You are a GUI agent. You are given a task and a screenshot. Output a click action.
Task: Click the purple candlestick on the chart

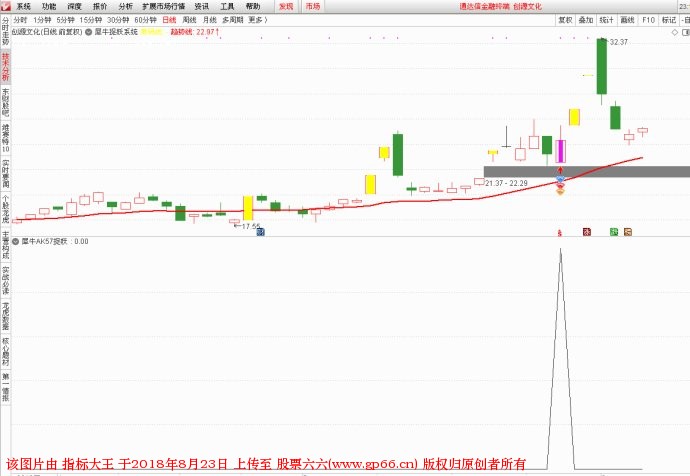coord(561,151)
